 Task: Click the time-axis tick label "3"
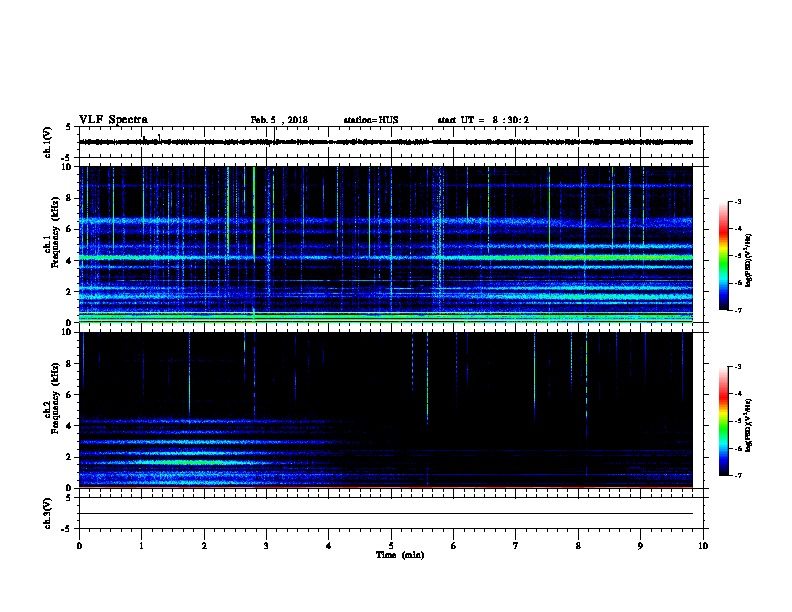pyautogui.click(x=266, y=545)
